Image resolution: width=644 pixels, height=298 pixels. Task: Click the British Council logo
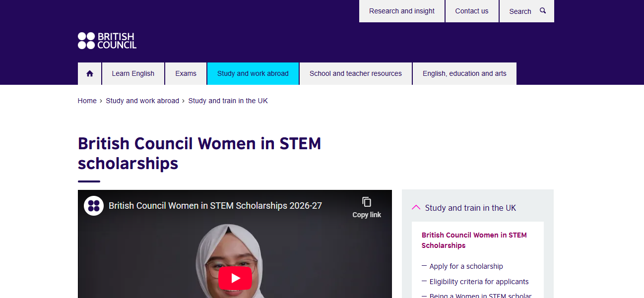(107, 41)
